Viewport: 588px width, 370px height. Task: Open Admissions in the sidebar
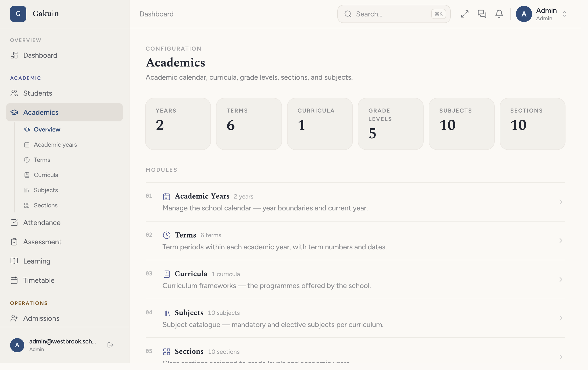[64, 318]
